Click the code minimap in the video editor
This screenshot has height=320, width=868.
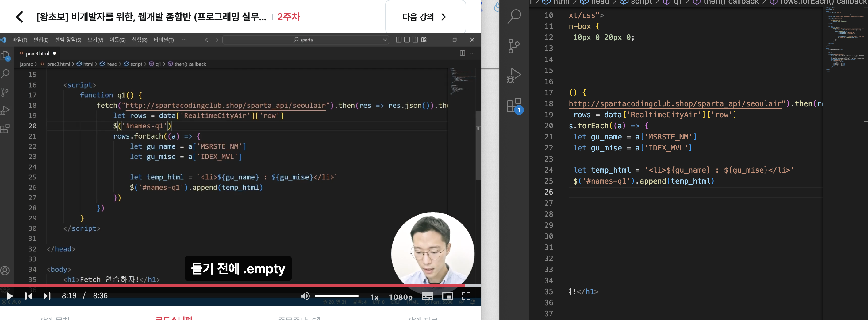point(462,81)
